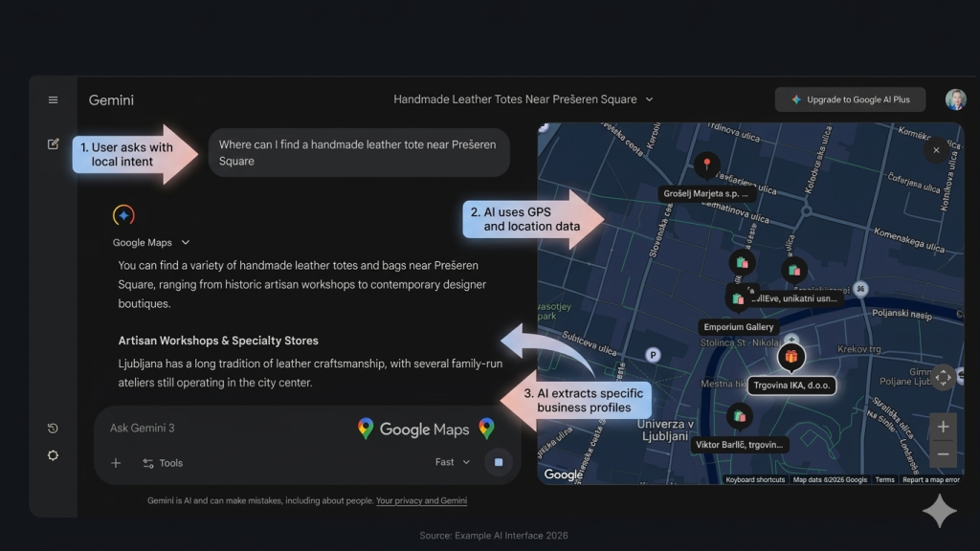Click the Ask Gemini 3 input field

point(230,429)
